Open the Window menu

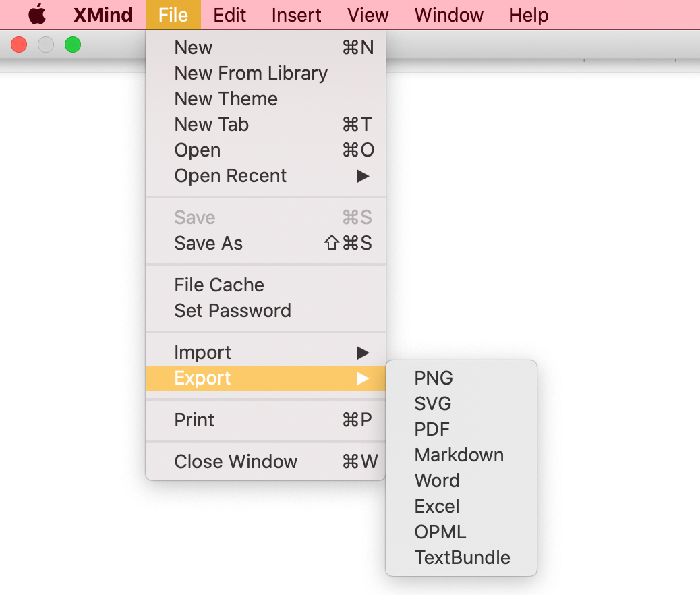tap(448, 15)
